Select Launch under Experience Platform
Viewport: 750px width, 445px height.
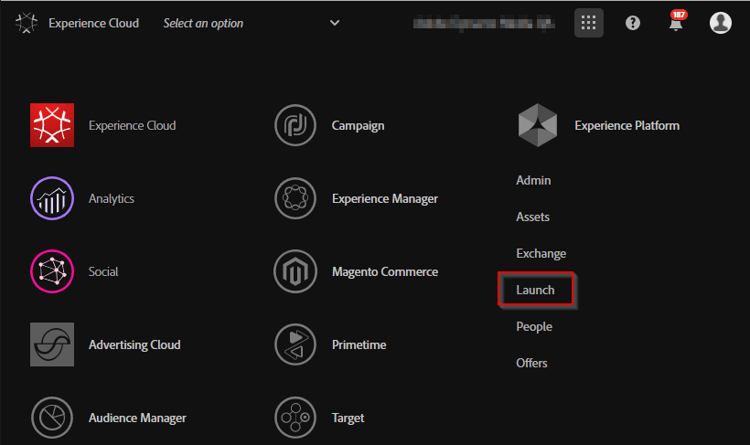point(535,290)
